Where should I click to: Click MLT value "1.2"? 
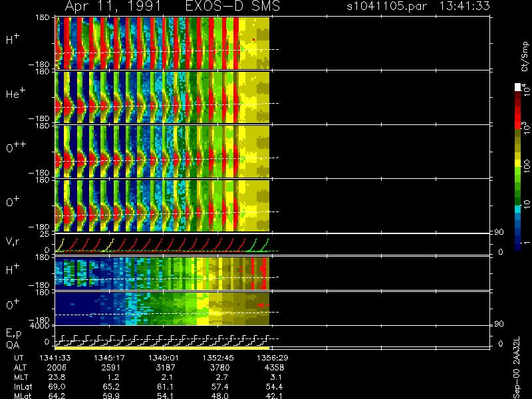click(x=113, y=377)
